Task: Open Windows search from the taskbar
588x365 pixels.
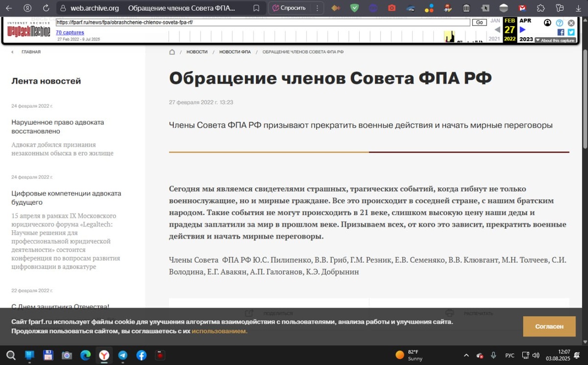Action: coord(11,355)
